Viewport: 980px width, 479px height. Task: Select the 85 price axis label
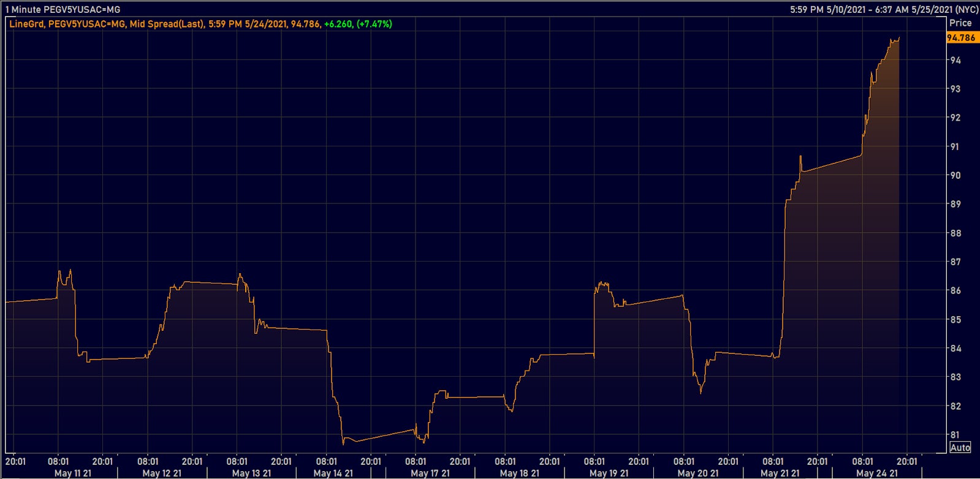(955, 320)
